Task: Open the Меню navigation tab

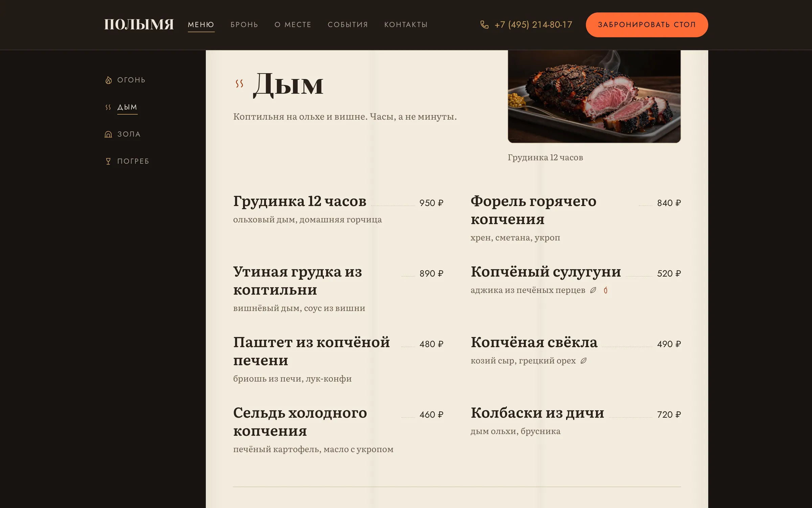Action: point(201,25)
